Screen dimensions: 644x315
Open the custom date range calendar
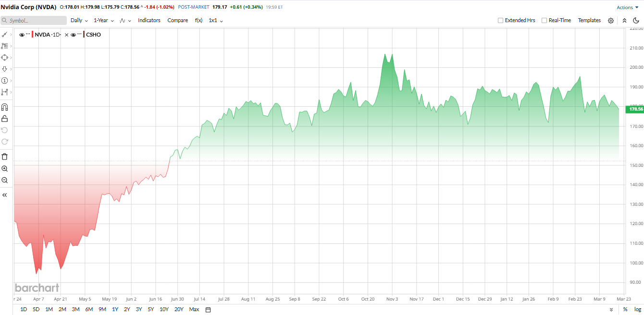[x=208, y=310]
